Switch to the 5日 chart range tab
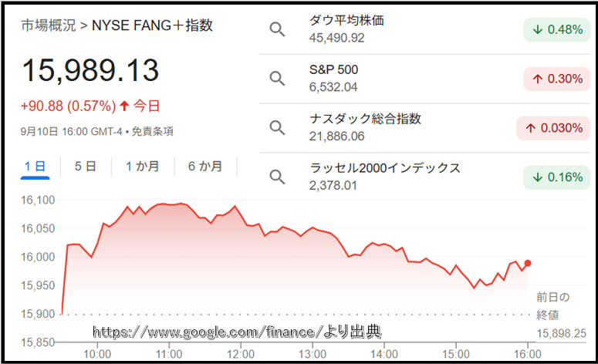 click(86, 167)
